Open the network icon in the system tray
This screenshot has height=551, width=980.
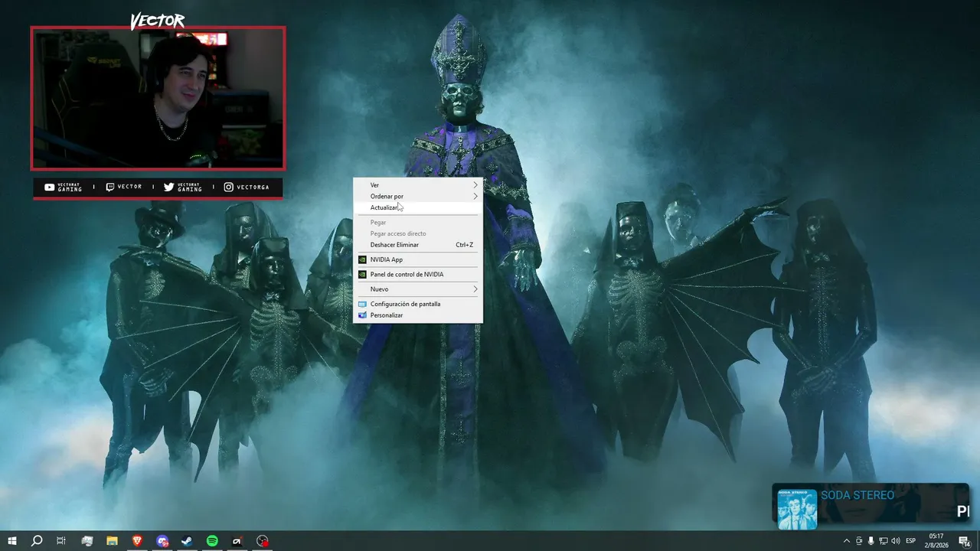coord(884,541)
